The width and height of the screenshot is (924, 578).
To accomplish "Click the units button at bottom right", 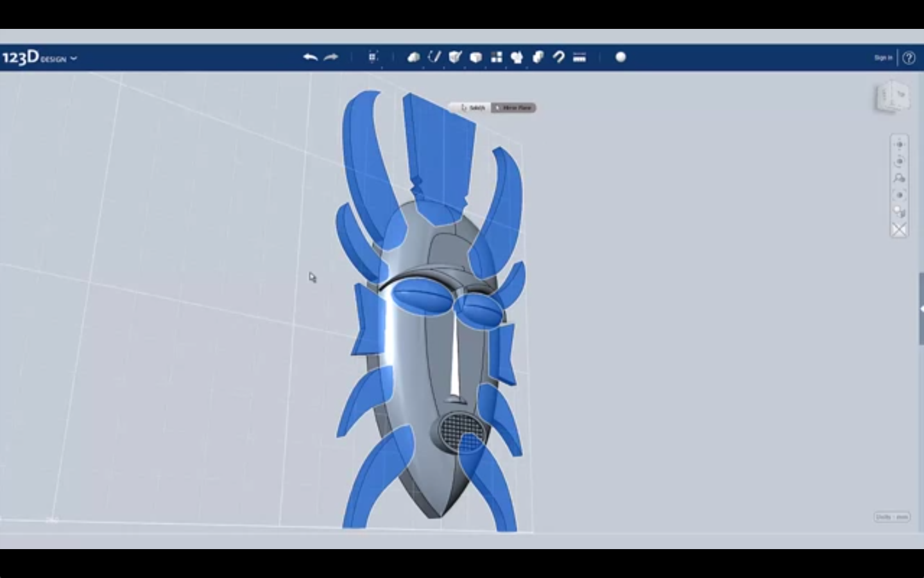I will coord(892,517).
